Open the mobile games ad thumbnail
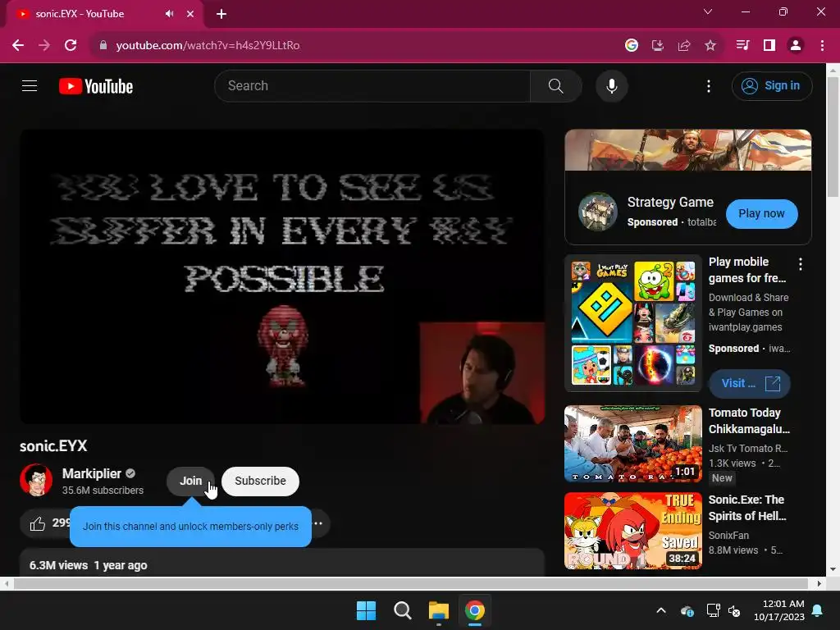This screenshot has height=630, width=840. click(633, 323)
